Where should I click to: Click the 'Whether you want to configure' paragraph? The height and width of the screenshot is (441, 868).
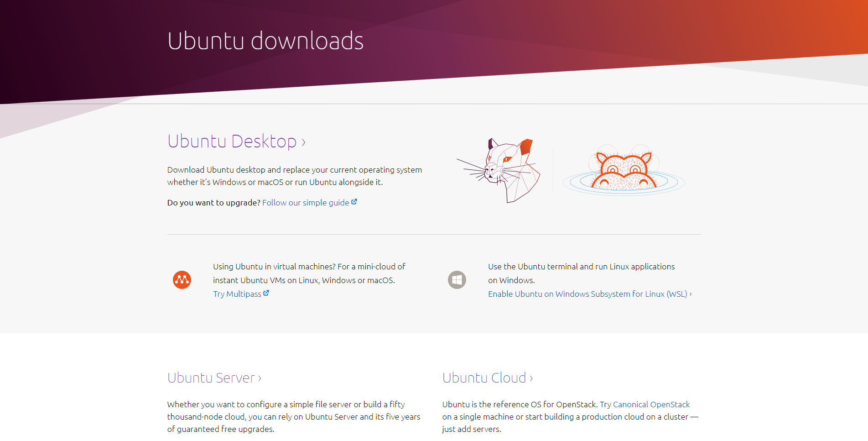(294, 417)
